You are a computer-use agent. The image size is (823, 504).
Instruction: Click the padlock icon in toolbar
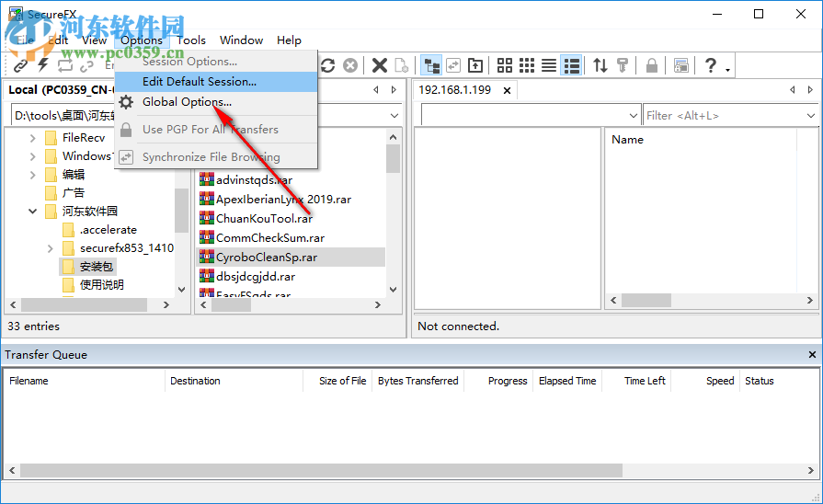pos(651,65)
